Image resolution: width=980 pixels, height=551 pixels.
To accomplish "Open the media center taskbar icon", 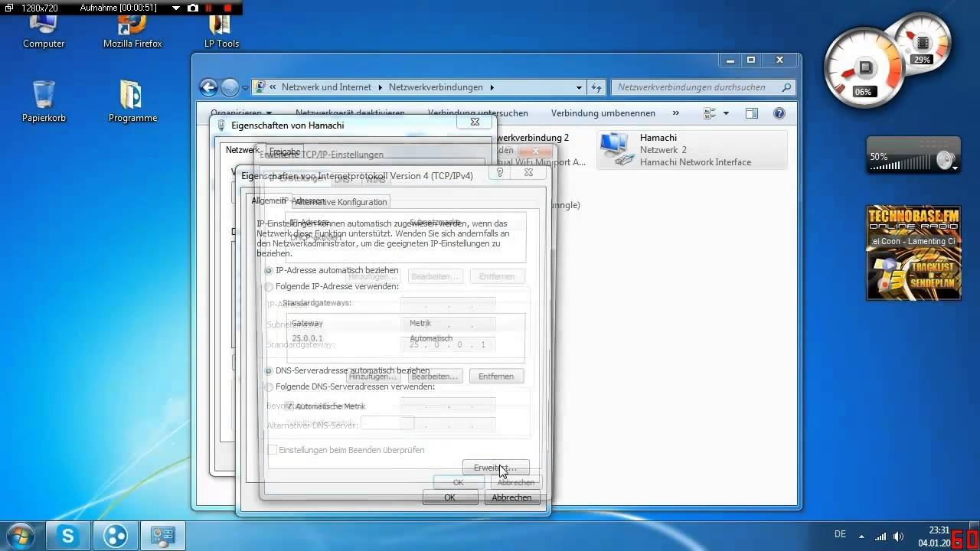I will click(116, 535).
